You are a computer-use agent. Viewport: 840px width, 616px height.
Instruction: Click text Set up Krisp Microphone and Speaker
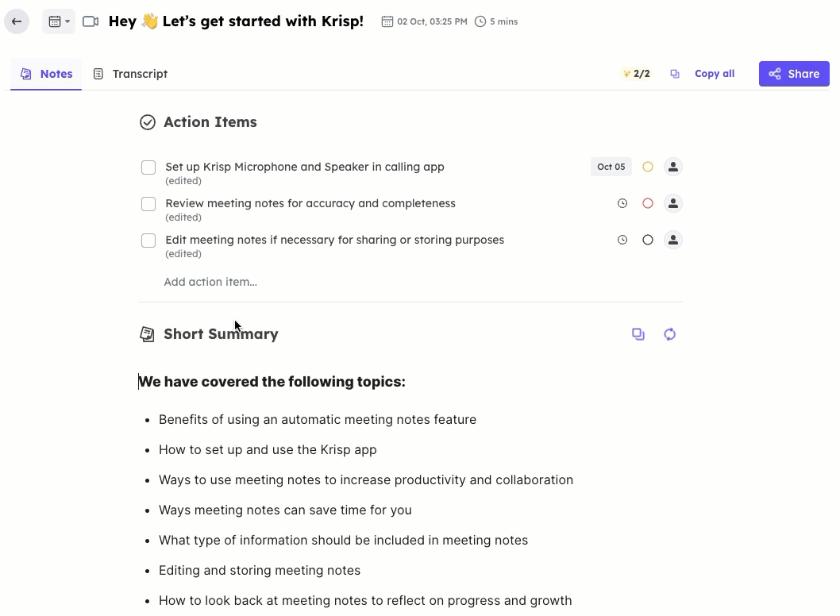[305, 167]
